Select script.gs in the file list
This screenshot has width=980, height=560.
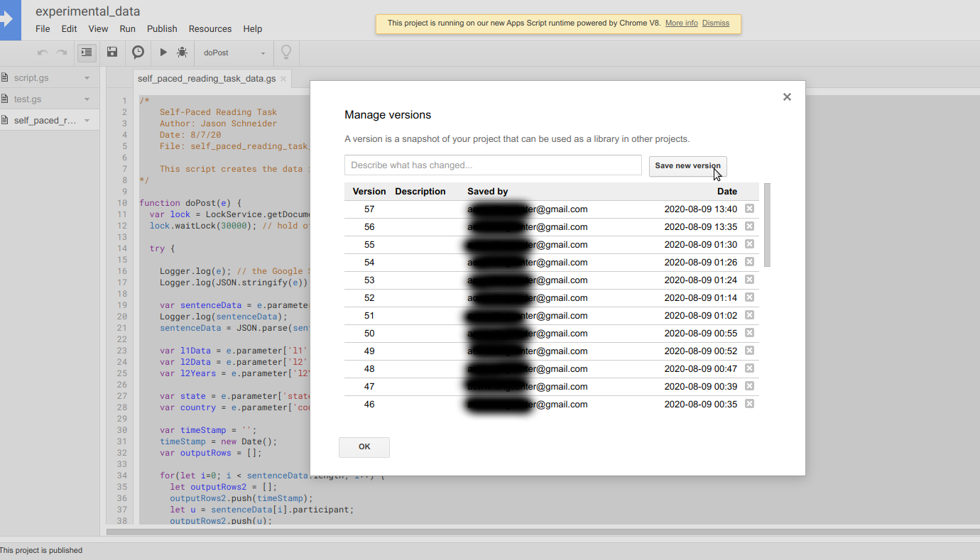tap(31, 78)
